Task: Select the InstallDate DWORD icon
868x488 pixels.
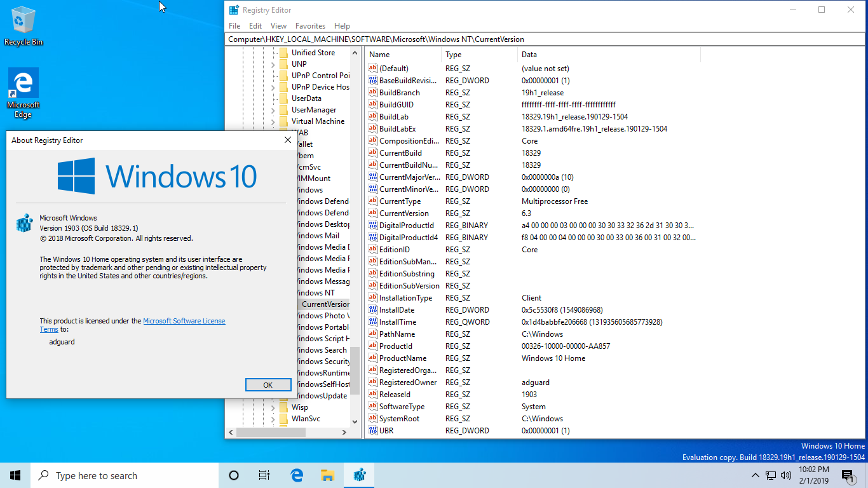Action: tap(373, 310)
